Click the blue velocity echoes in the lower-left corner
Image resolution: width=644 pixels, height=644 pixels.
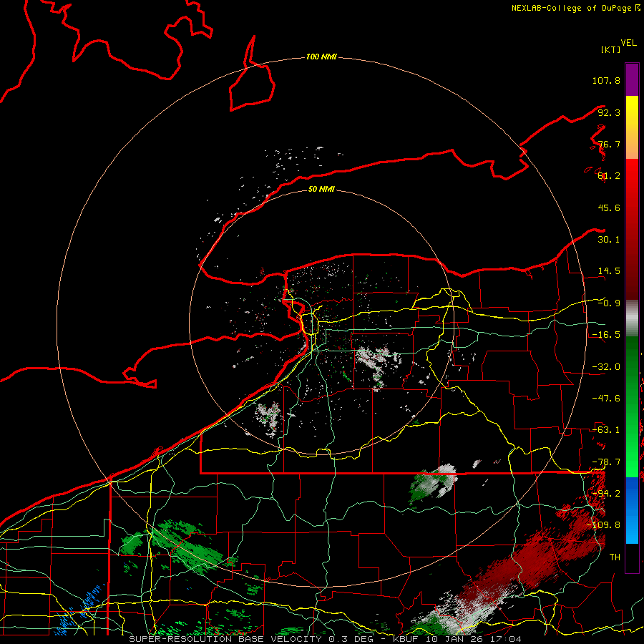pos(80,610)
